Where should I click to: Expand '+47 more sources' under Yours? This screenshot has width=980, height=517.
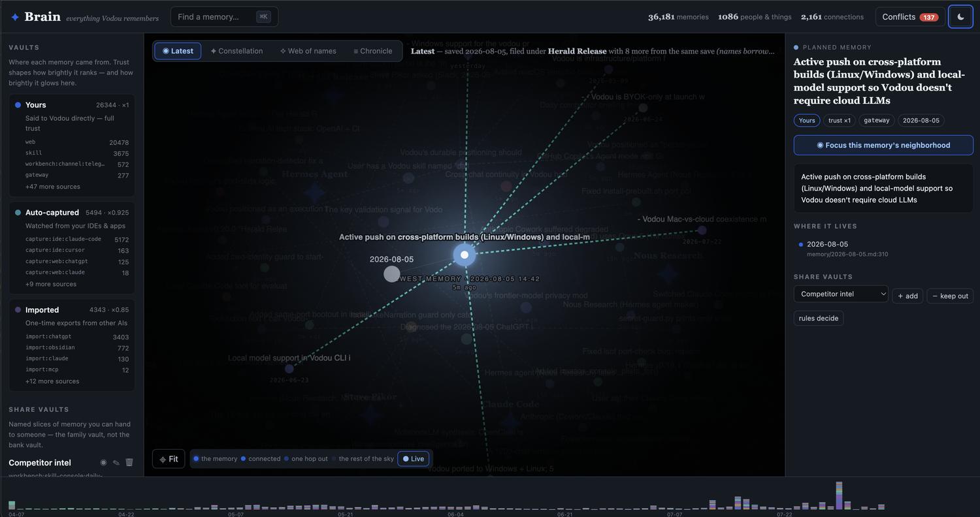[x=53, y=187]
